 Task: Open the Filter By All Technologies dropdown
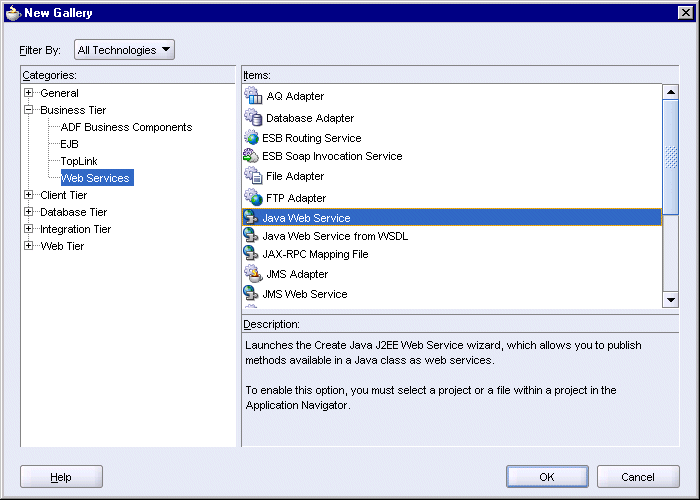pos(124,50)
